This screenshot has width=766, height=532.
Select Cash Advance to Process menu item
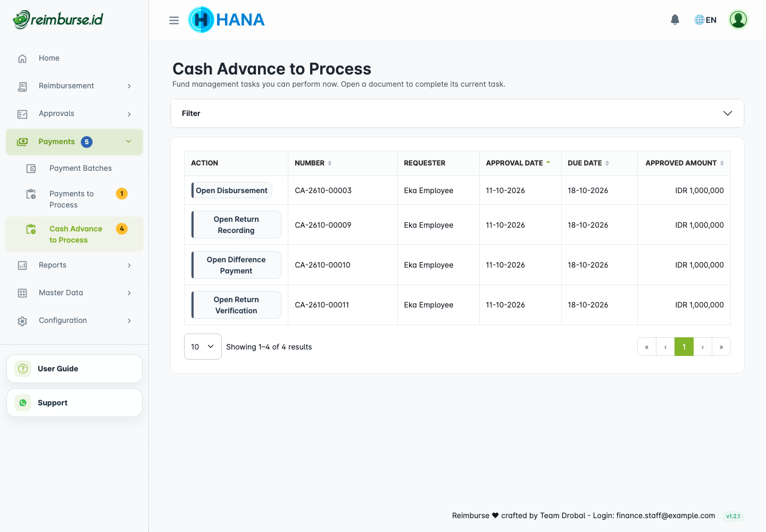(x=74, y=234)
